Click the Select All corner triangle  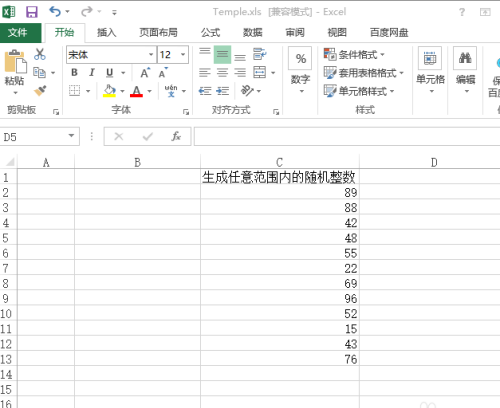point(9,162)
